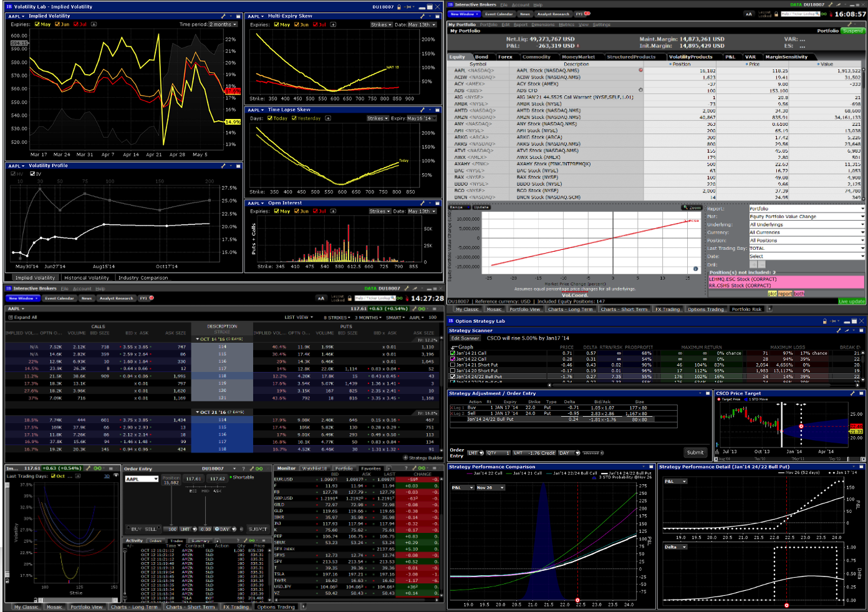The height and width of the screenshot is (612, 868).
Task: Open wrench settings in Open Interest panel
Action: pos(423,203)
